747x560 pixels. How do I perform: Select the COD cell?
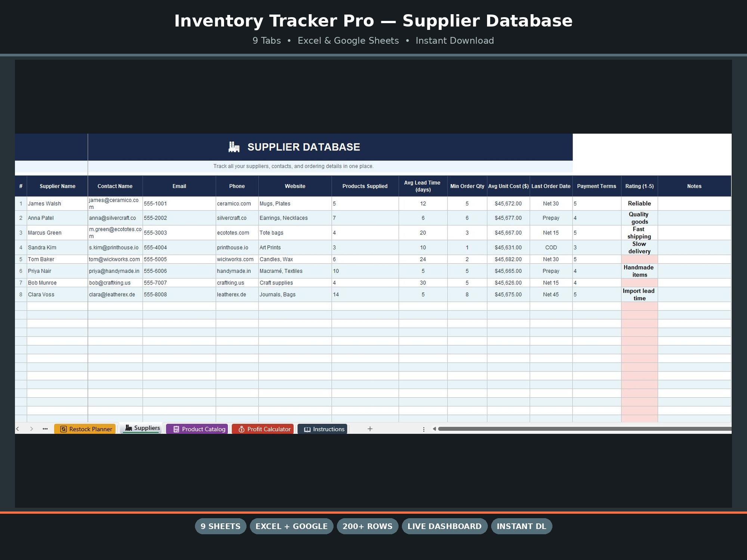tap(551, 248)
